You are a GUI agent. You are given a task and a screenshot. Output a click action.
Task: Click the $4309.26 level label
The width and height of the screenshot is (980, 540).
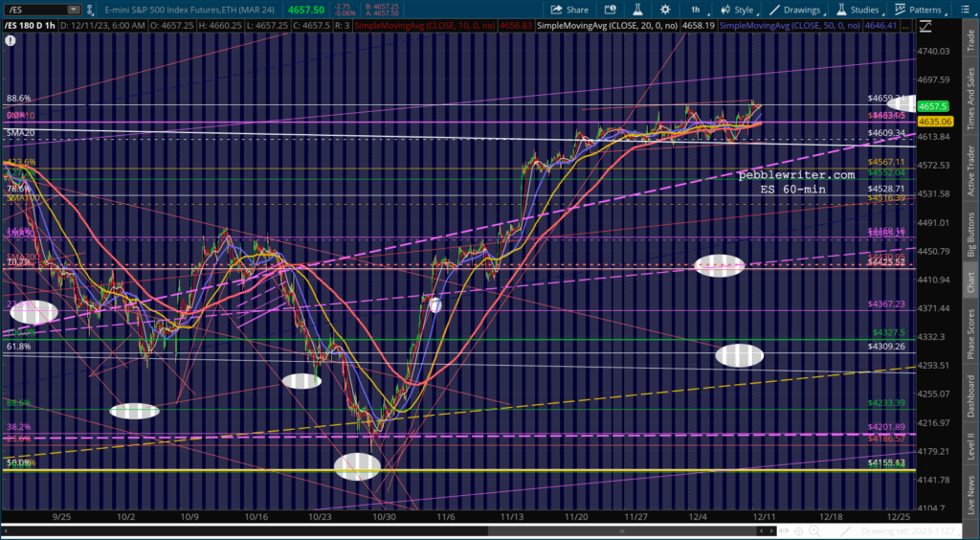tap(886, 346)
